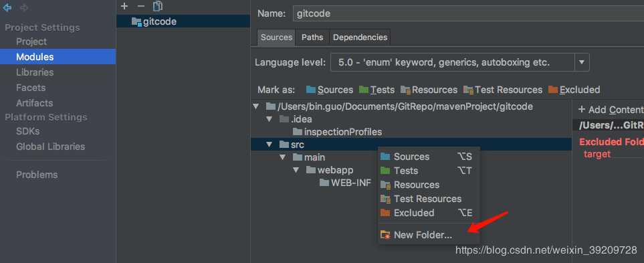Click Add Content Root link
This screenshot has width=644, height=263.
(x=611, y=110)
